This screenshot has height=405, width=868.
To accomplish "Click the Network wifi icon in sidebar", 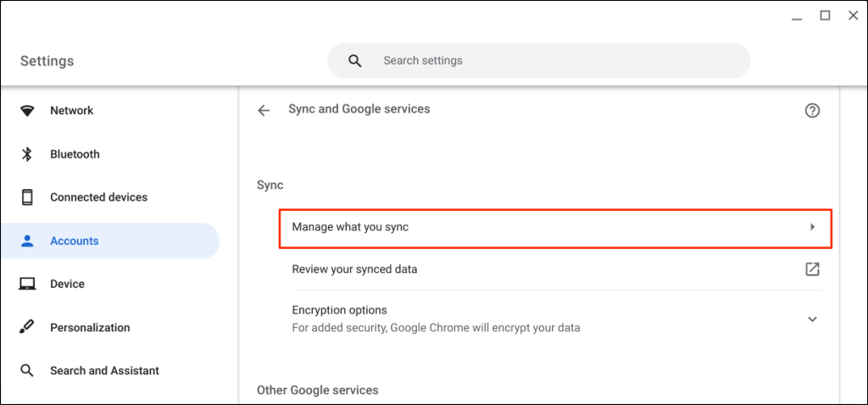I will point(27,111).
